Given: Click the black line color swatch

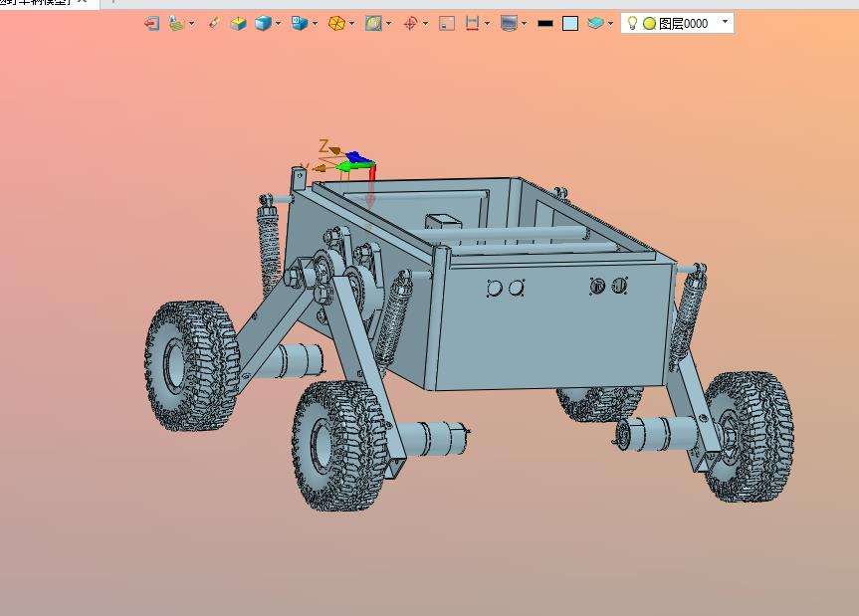Looking at the screenshot, I should [545, 24].
